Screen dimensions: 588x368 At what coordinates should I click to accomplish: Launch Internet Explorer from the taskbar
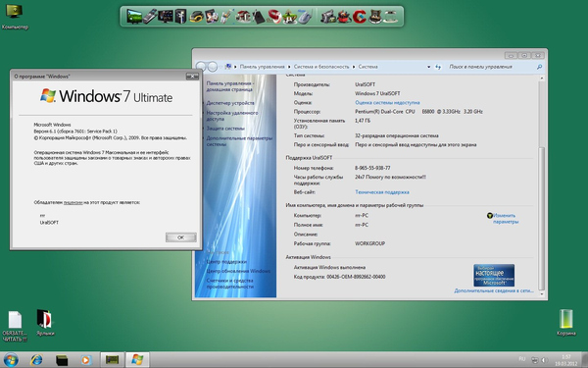pos(36,360)
